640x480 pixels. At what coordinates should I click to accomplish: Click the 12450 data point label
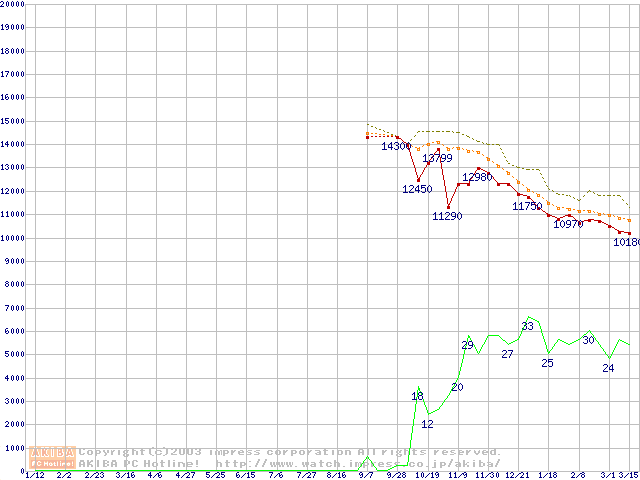(x=417, y=189)
